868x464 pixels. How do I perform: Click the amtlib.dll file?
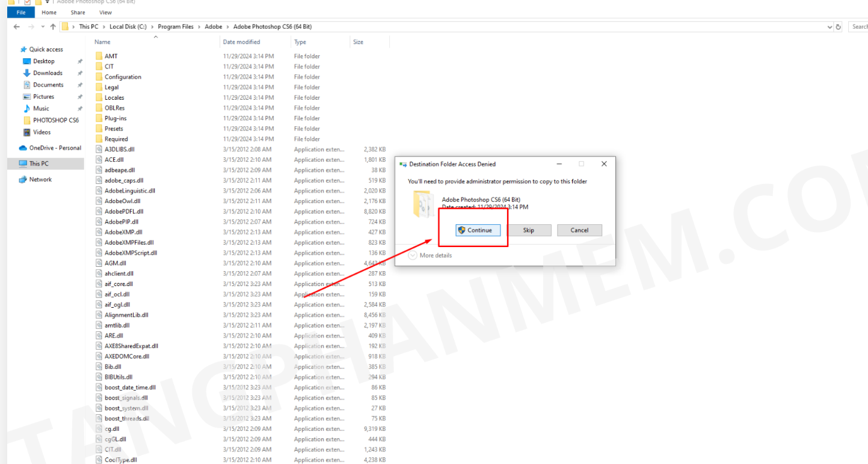click(x=117, y=325)
